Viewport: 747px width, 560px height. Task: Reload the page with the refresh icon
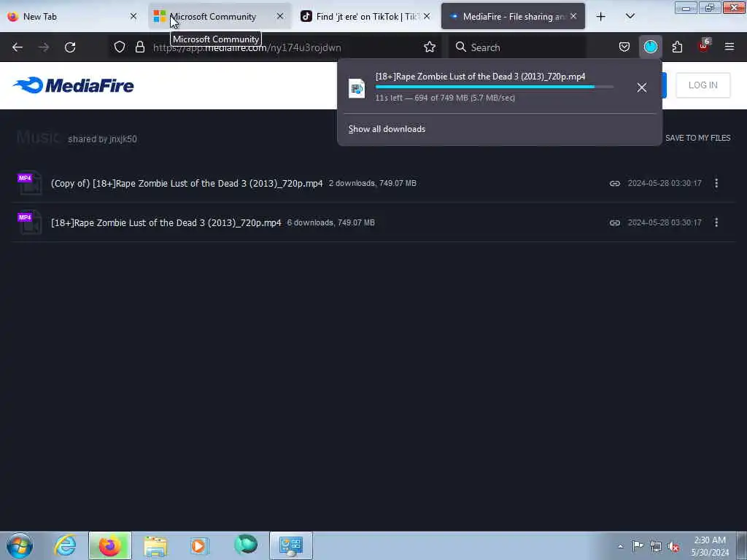point(70,47)
